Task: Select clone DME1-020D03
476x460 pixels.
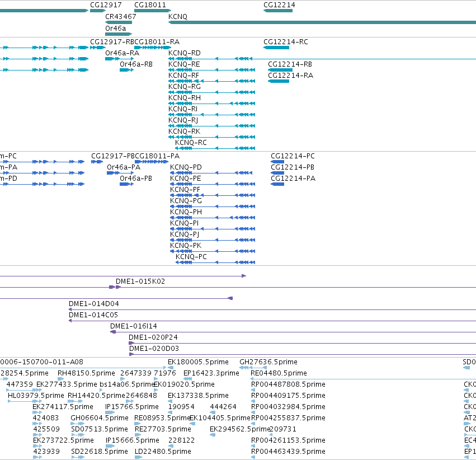Action: [303, 355]
